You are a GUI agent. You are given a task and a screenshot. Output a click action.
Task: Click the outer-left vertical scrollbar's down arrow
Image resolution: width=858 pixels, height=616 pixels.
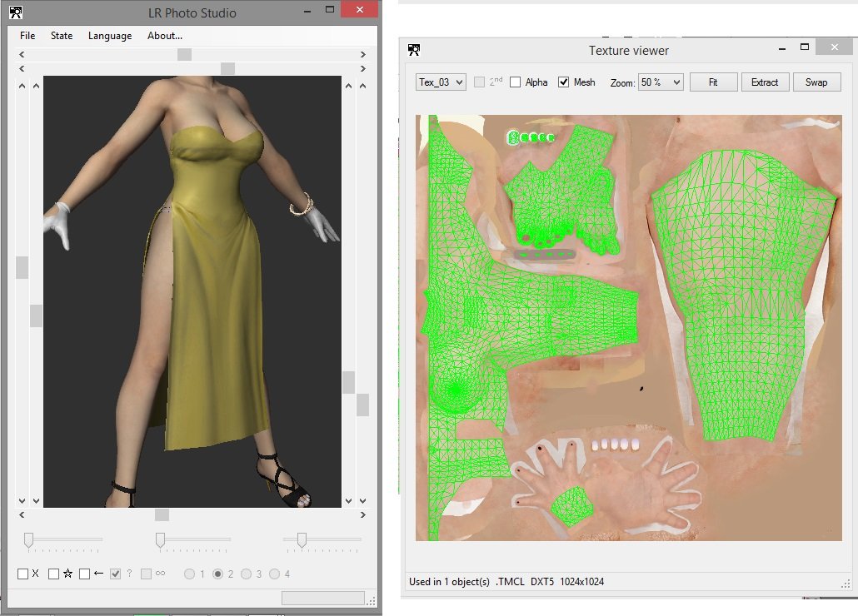[22, 500]
